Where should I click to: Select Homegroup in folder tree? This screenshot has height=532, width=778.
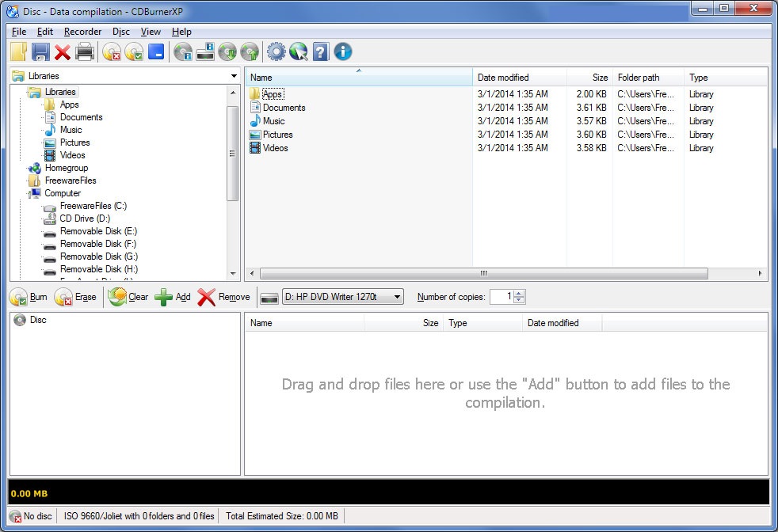click(67, 168)
